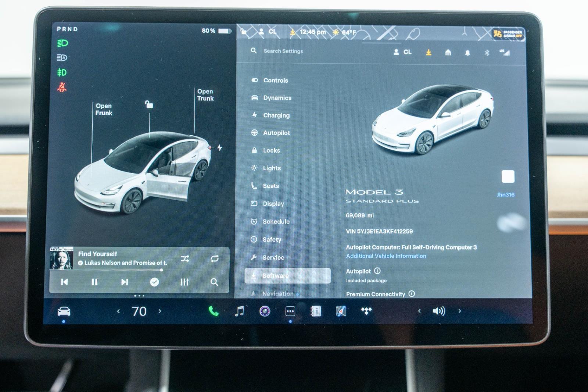Increase temperature with right arrow by 70
This screenshot has width=588, height=392.
[160, 311]
